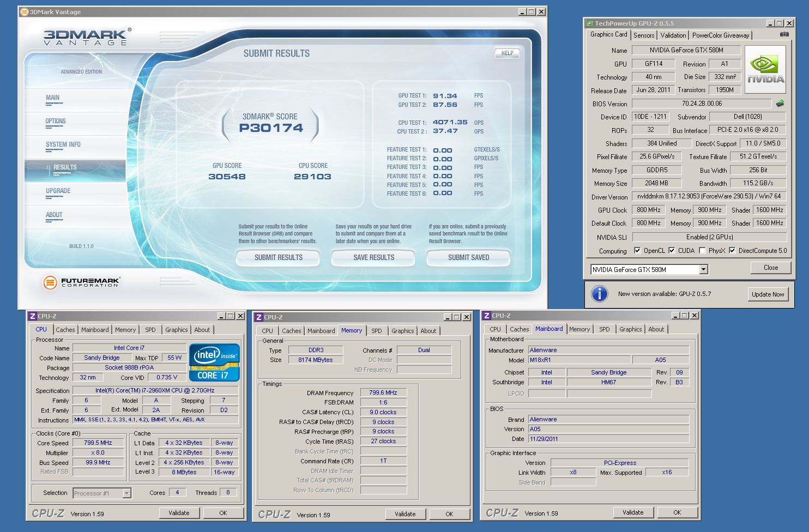This screenshot has width=809, height=532.
Task: Click Validate in the CPU-Z Mainboard window
Action: (x=633, y=512)
